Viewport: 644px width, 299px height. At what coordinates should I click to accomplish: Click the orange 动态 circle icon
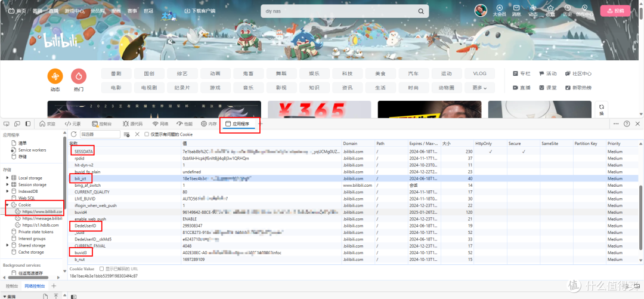(x=55, y=76)
